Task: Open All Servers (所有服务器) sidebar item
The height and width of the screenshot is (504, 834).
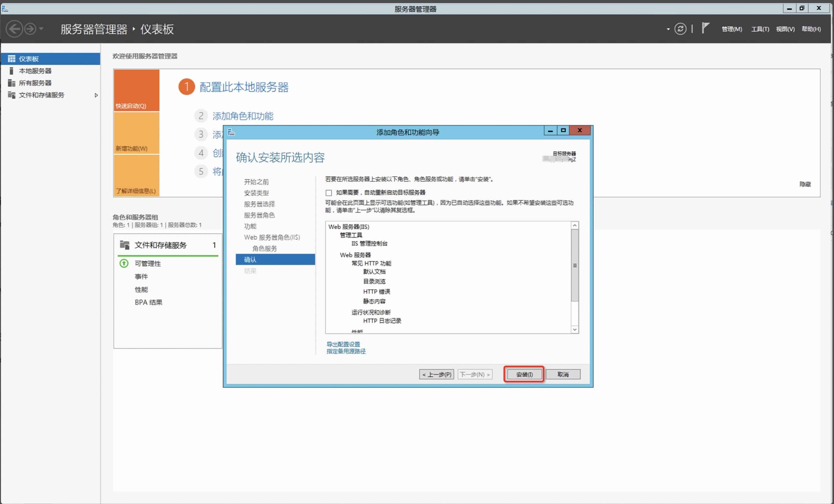Action: pos(35,83)
